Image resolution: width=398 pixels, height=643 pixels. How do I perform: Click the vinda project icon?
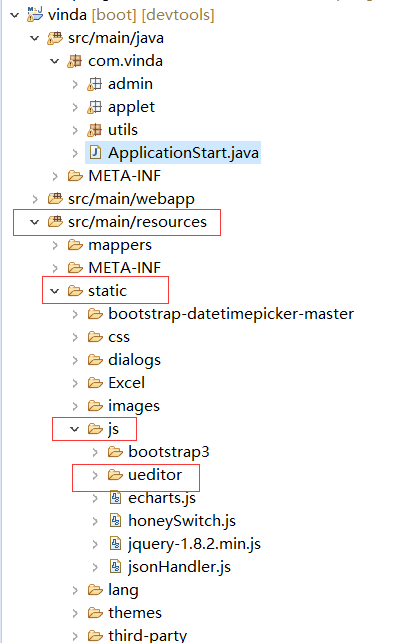(x=35, y=14)
